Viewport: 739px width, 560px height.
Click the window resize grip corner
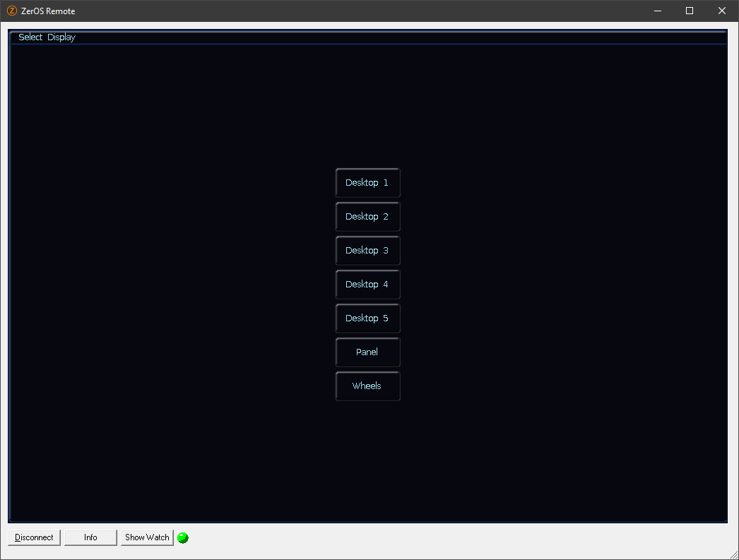(x=733, y=555)
